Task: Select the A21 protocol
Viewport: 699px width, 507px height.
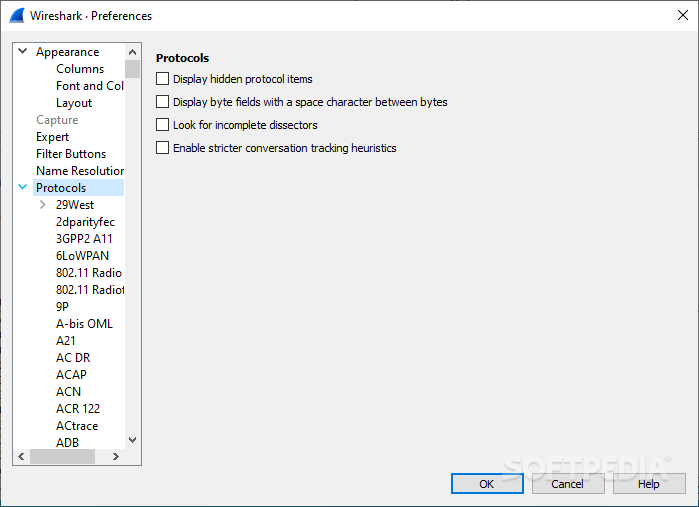Action: [x=66, y=341]
